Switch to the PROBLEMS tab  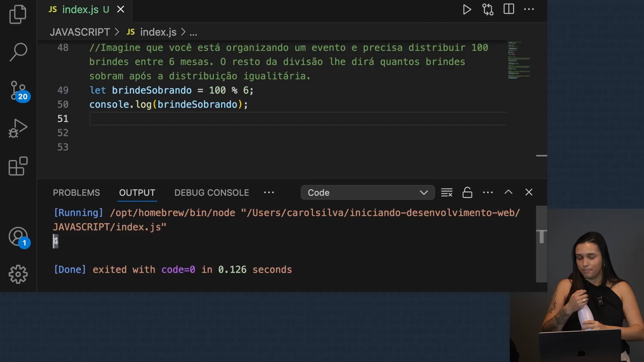pos(76,193)
